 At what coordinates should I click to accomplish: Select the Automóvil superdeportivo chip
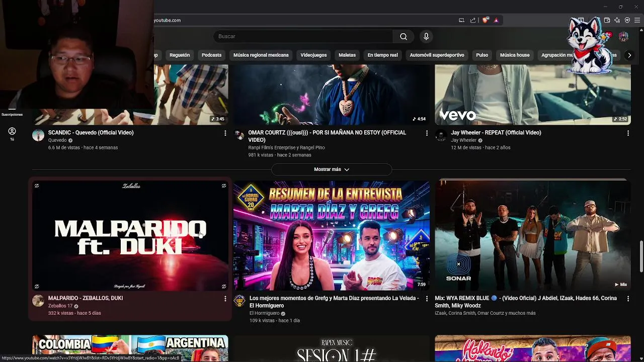pos(437,55)
